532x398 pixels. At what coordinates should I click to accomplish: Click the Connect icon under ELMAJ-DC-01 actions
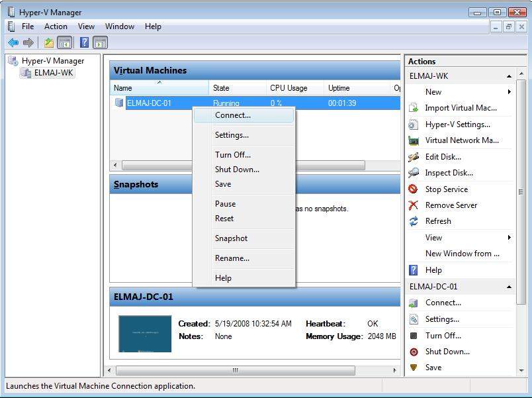[414, 303]
